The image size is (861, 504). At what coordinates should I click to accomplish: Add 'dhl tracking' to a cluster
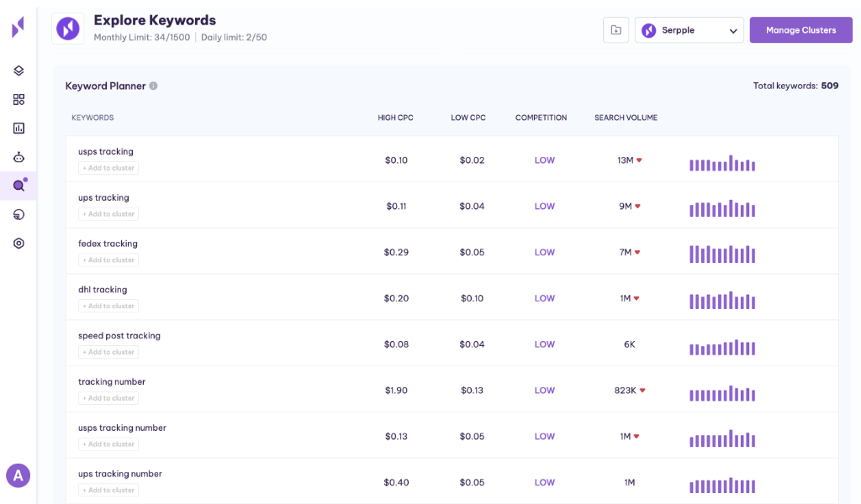[x=108, y=306]
